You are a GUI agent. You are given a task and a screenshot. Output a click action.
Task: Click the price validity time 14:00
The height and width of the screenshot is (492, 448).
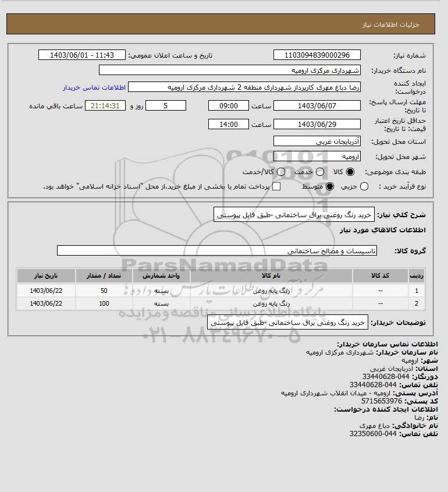(229, 124)
